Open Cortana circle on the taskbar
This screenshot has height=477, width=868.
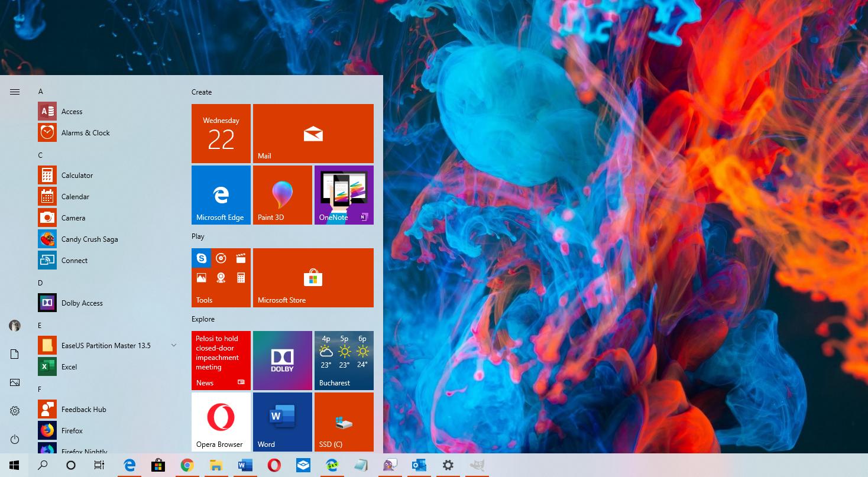(x=71, y=465)
